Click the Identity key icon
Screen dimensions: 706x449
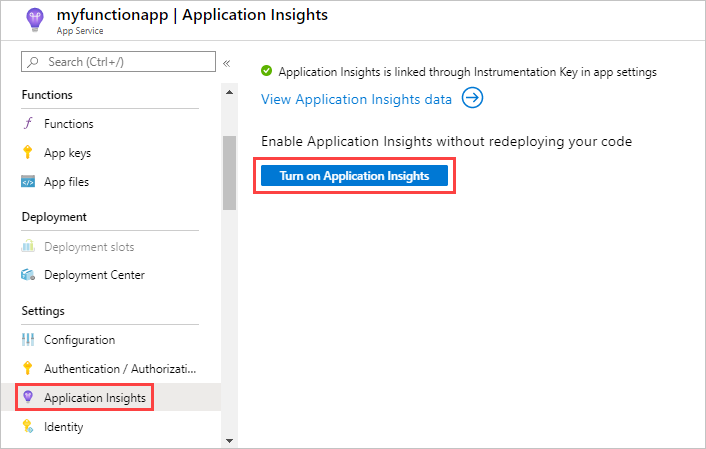[28, 427]
